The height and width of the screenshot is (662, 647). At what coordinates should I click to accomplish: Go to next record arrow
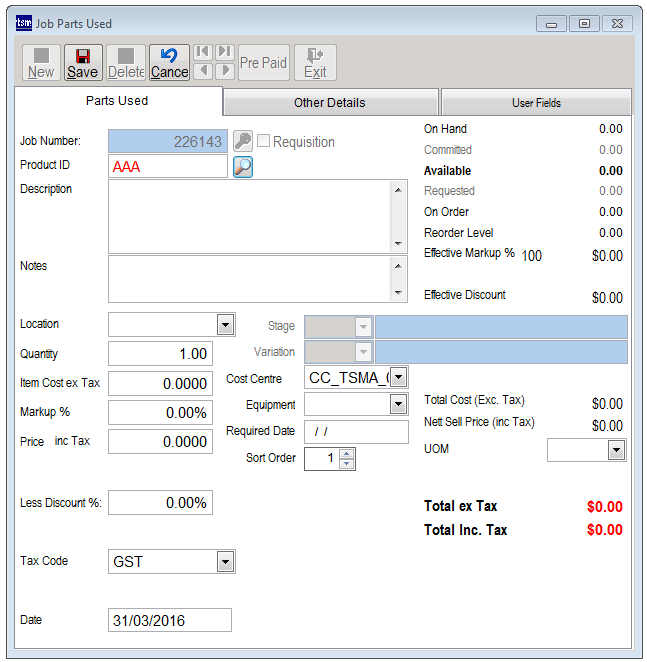(x=224, y=71)
